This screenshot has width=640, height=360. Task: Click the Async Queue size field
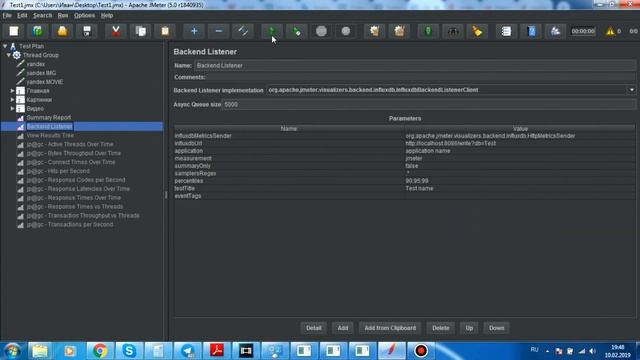[429, 104]
